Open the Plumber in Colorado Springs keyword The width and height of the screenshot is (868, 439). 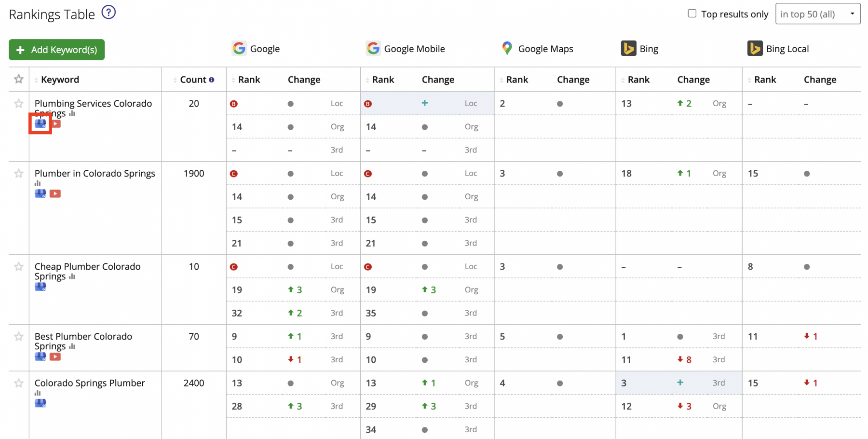95,173
